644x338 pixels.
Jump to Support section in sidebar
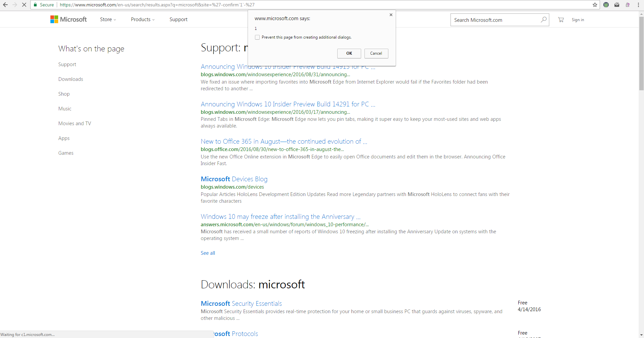pyautogui.click(x=67, y=64)
